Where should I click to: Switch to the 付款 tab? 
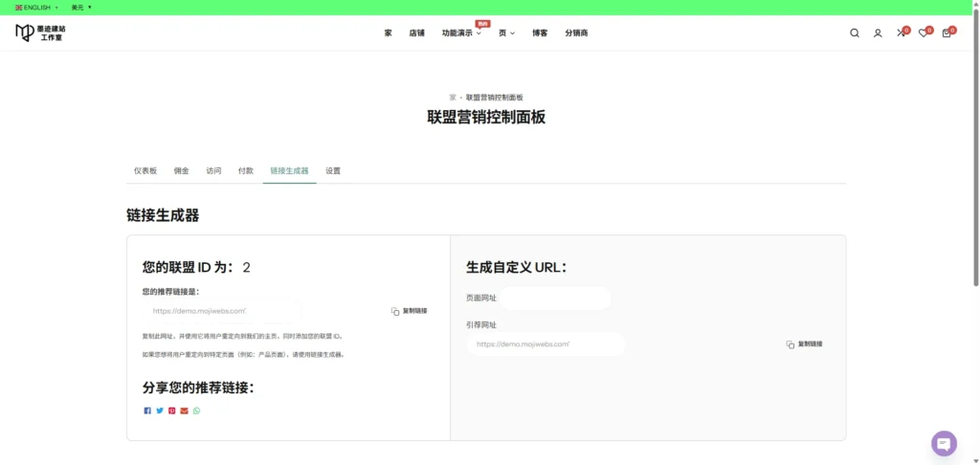[246, 171]
